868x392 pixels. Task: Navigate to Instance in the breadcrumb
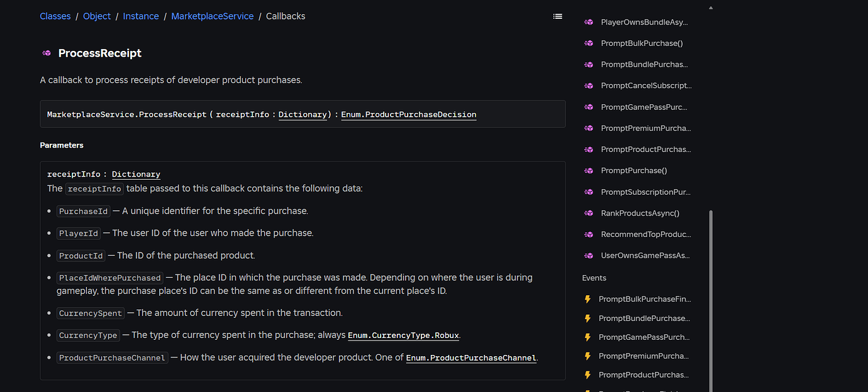click(x=141, y=16)
